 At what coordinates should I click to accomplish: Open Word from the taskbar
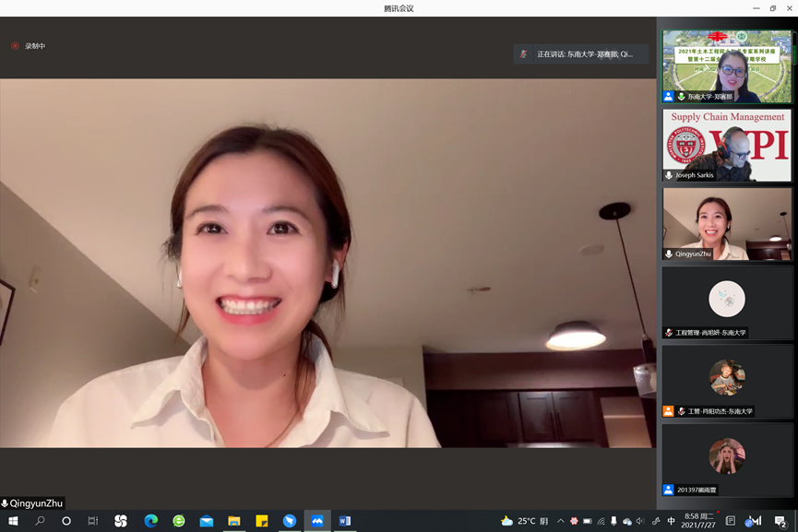tap(345, 521)
